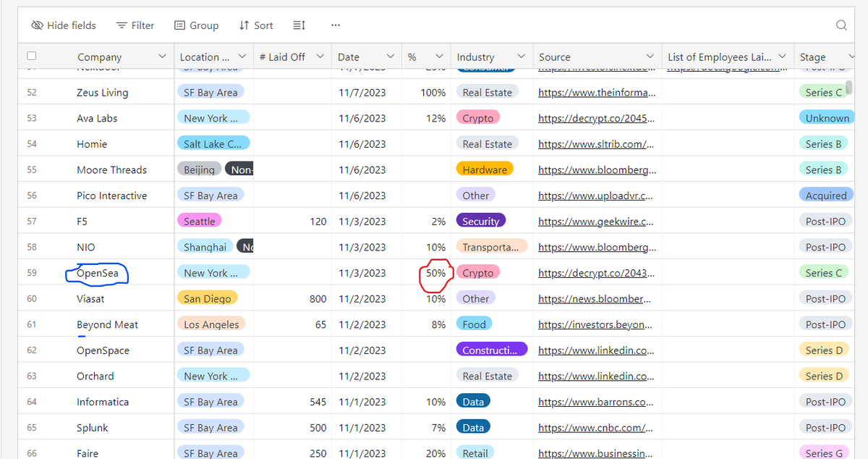The height and width of the screenshot is (459, 868).
Task: Open the search magnifier icon
Action: point(841,25)
